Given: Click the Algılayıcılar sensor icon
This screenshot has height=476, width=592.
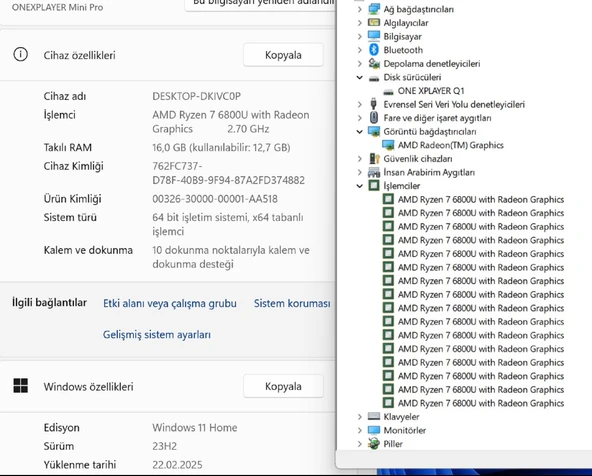Looking at the screenshot, I should [374, 23].
